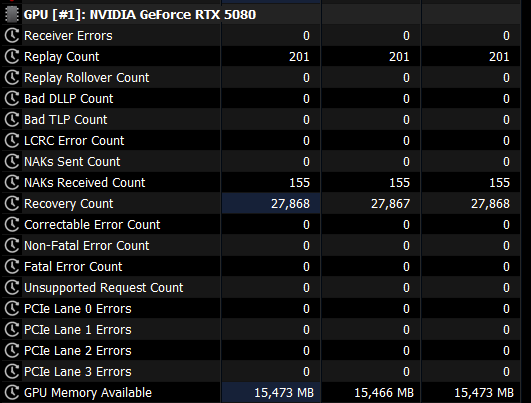
Task: Select the clock icon for Bad DLLP Count
Action: coord(12,99)
